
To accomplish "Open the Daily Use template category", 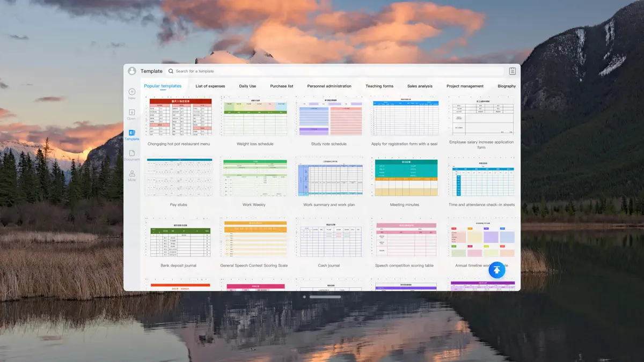I will click(x=247, y=85).
